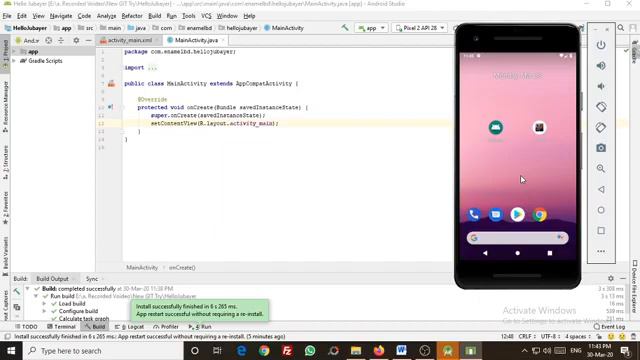The width and height of the screenshot is (640, 360).
Task: Open the Event Log
Action: [x=609, y=327]
